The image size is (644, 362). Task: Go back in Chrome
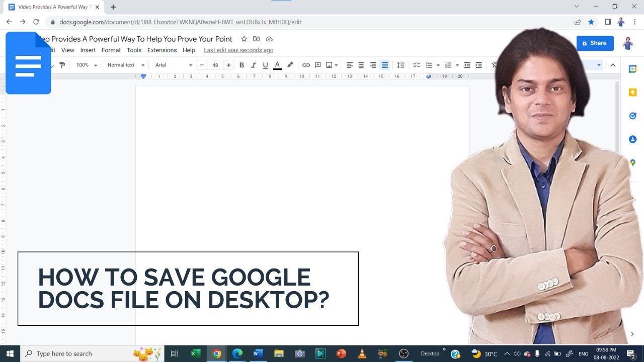9,22
